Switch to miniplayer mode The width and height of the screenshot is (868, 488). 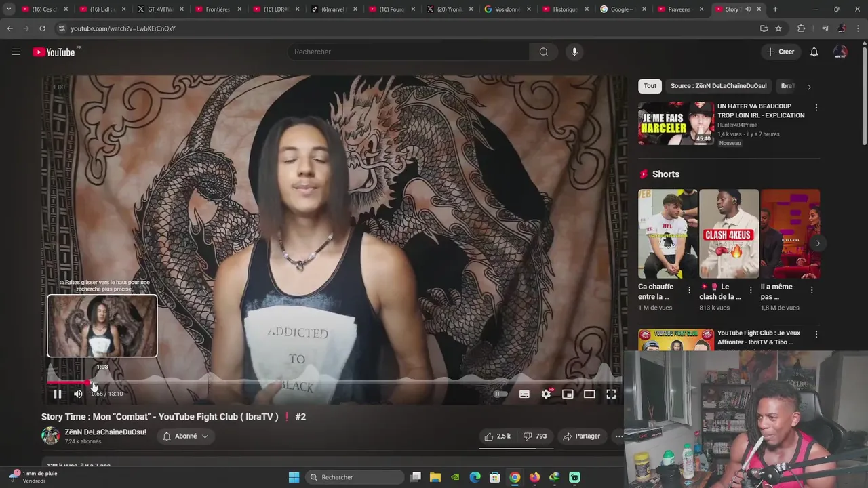coord(568,394)
